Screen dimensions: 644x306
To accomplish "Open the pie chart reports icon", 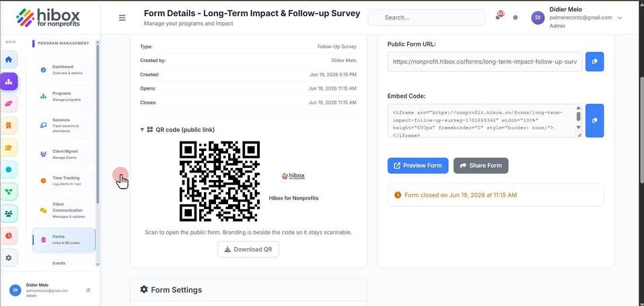I will 9,236.
